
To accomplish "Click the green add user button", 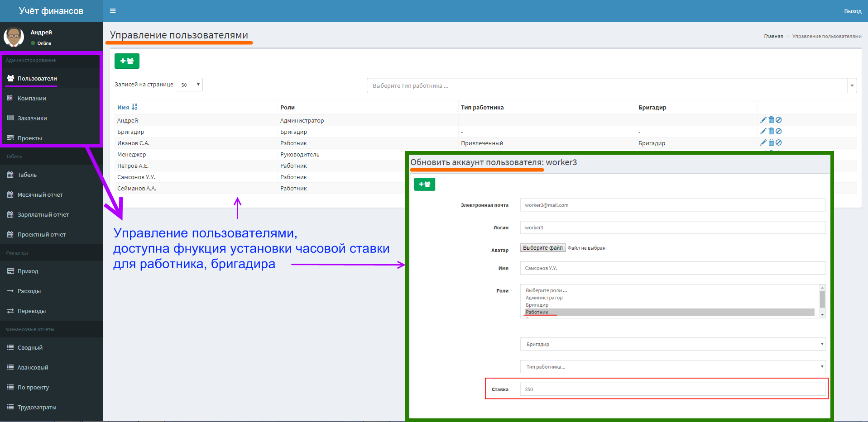I will (x=127, y=61).
